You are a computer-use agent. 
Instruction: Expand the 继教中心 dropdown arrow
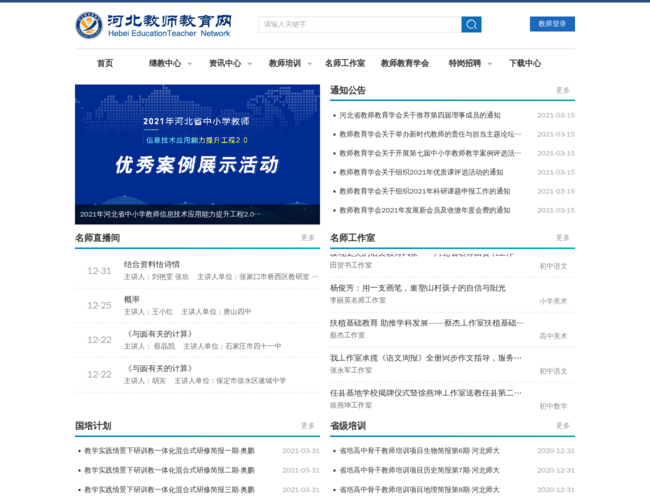pos(190,64)
